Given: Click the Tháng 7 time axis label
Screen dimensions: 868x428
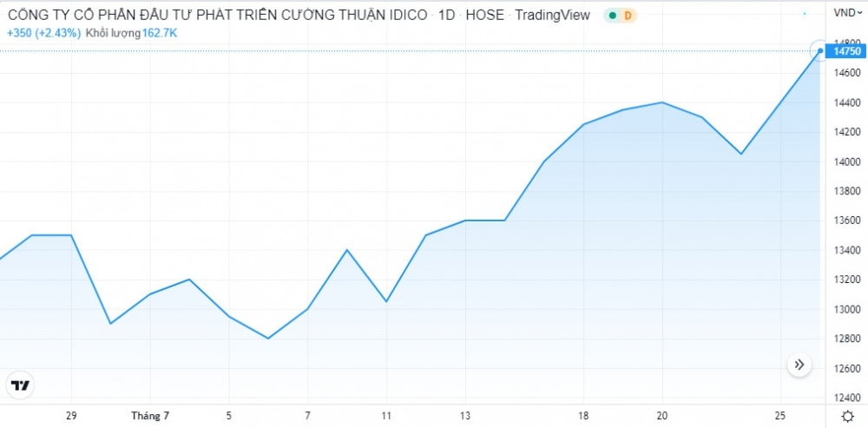Looking at the screenshot, I should (x=150, y=416).
